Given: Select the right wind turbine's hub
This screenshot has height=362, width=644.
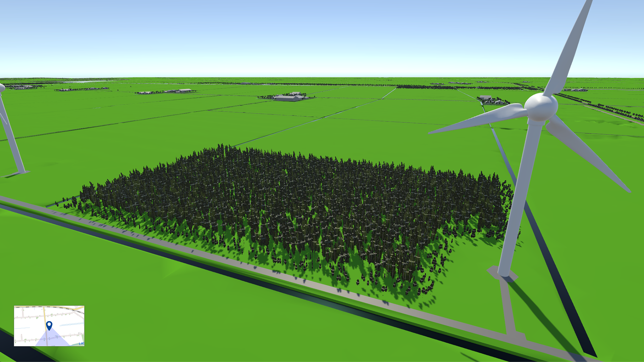Looking at the screenshot, I should pyautogui.click(x=540, y=107).
